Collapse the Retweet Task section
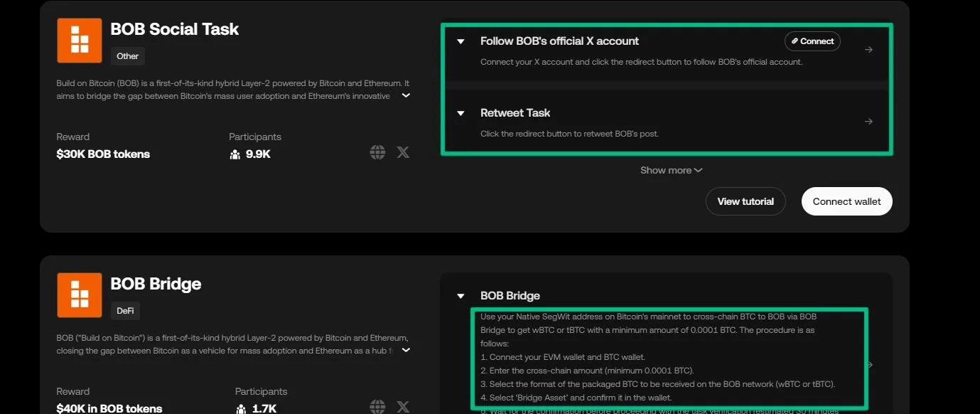The height and width of the screenshot is (414, 980). pyautogui.click(x=461, y=113)
